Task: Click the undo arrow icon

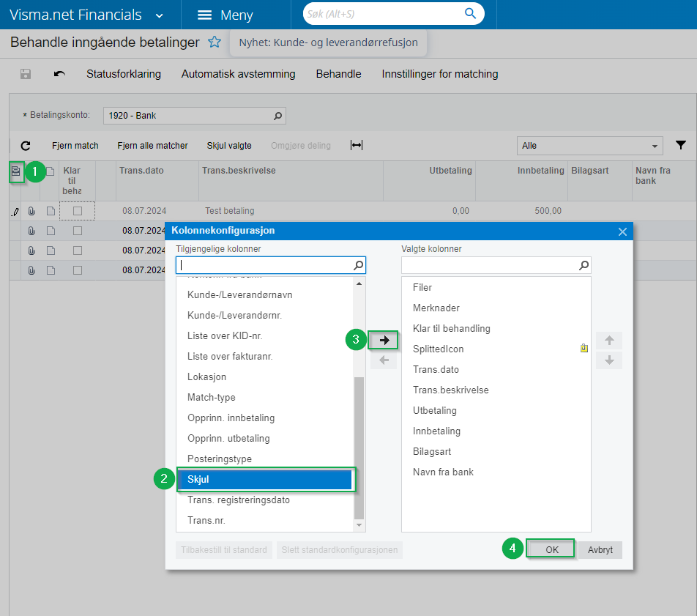Action: point(59,74)
